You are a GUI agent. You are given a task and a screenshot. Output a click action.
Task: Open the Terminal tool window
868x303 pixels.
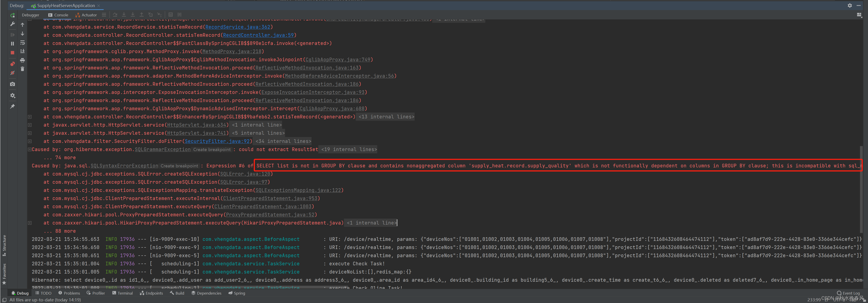click(x=123, y=293)
